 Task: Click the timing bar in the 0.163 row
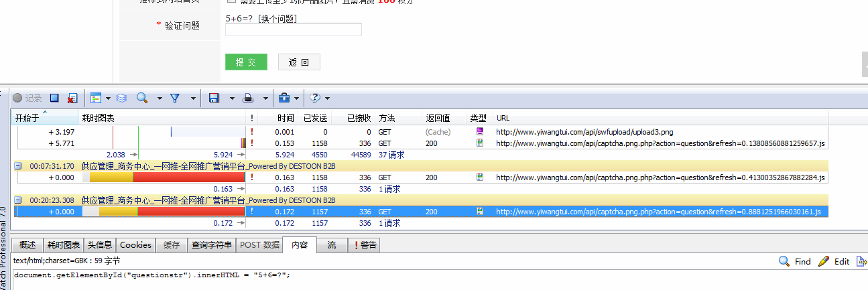pyautogui.click(x=164, y=177)
